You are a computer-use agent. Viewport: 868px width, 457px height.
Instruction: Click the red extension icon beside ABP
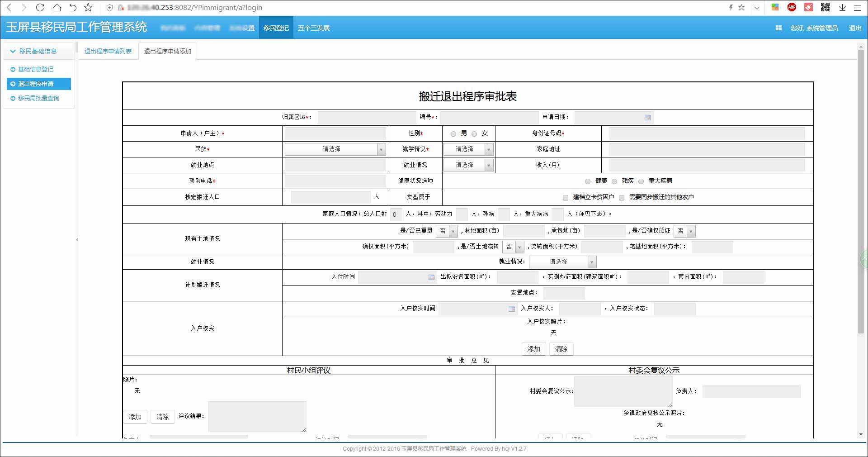click(x=808, y=7)
